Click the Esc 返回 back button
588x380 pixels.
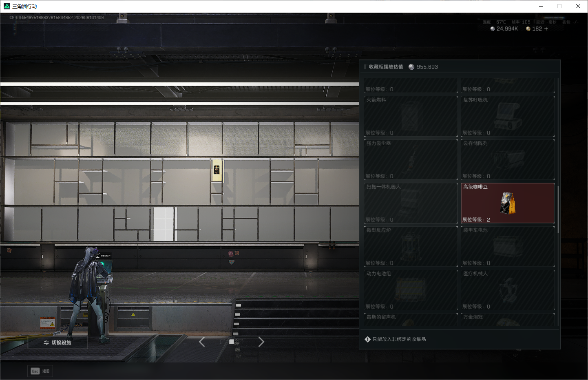point(40,371)
